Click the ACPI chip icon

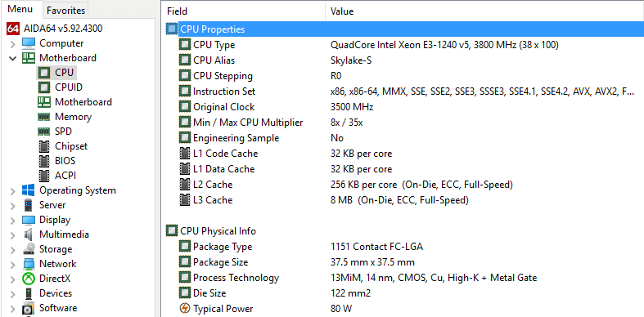click(x=44, y=176)
